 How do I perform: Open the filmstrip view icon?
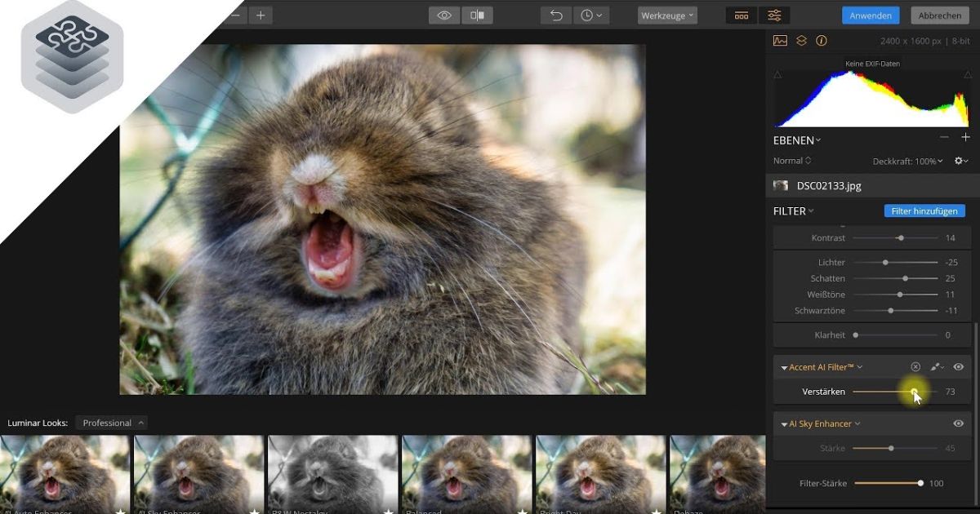point(741,14)
